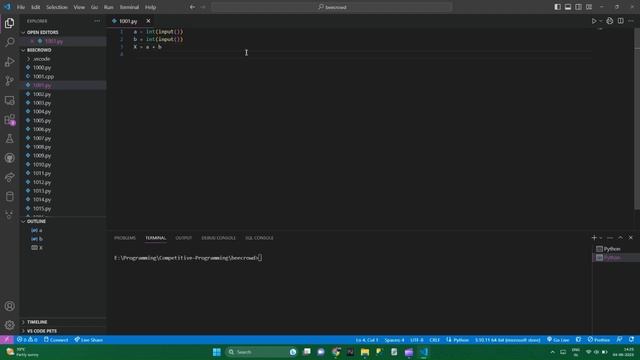Click Live Share in the status bar
This screenshot has height=360, width=640.
(89, 340)
